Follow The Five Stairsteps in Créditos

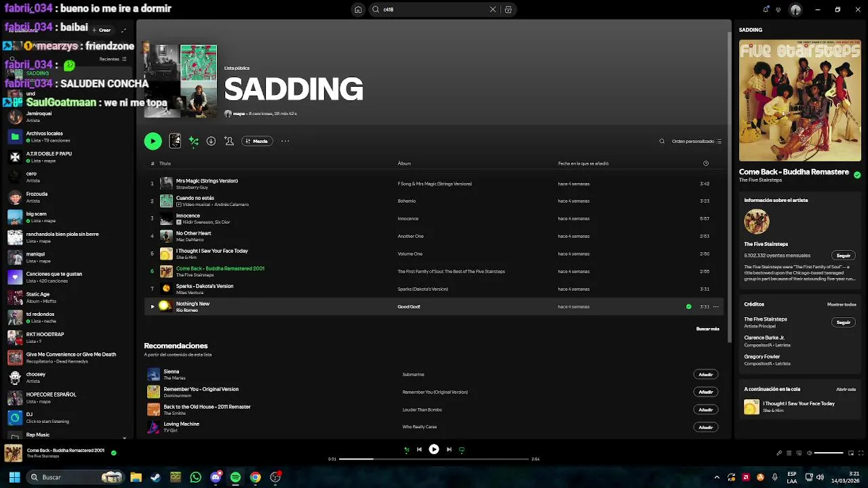(x=843, y=322)
